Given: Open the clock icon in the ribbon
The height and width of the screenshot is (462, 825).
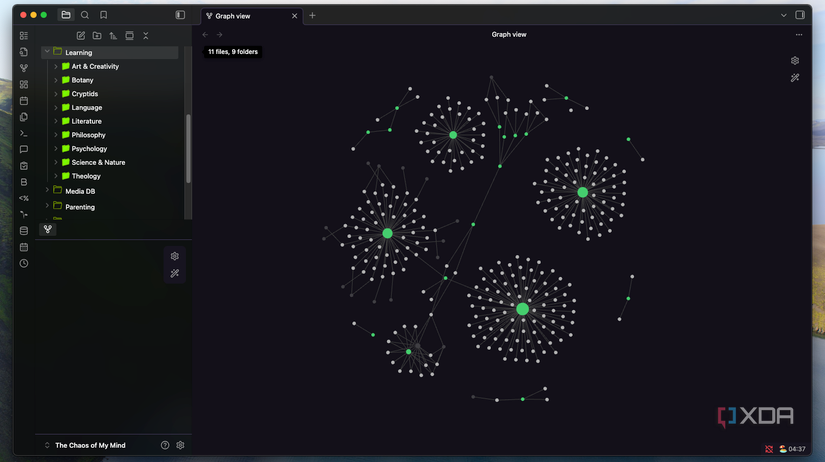Looking at the screenshot, I should [x=24, y=263].
